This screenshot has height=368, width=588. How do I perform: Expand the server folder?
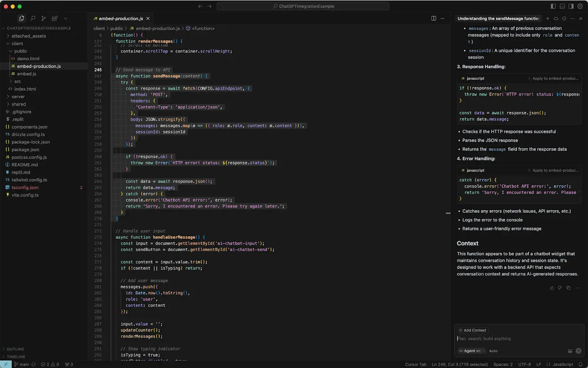coord(18,96)
